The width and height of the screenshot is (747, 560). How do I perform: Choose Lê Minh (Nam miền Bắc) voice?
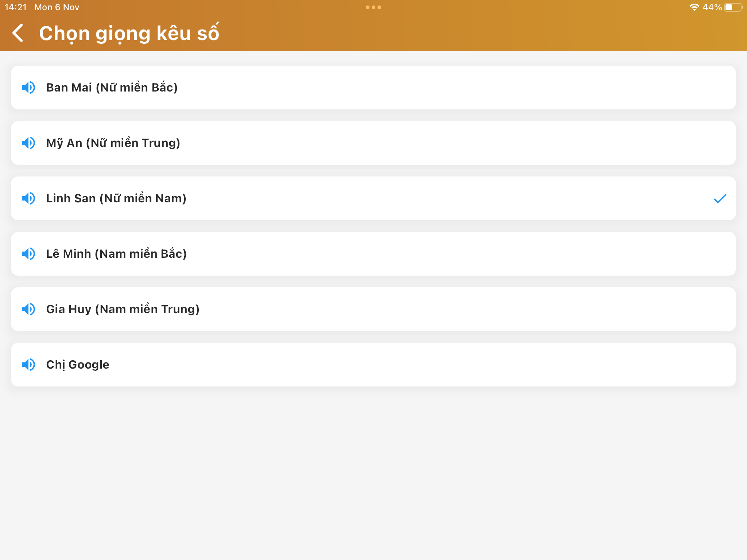(x=373, y=254)
